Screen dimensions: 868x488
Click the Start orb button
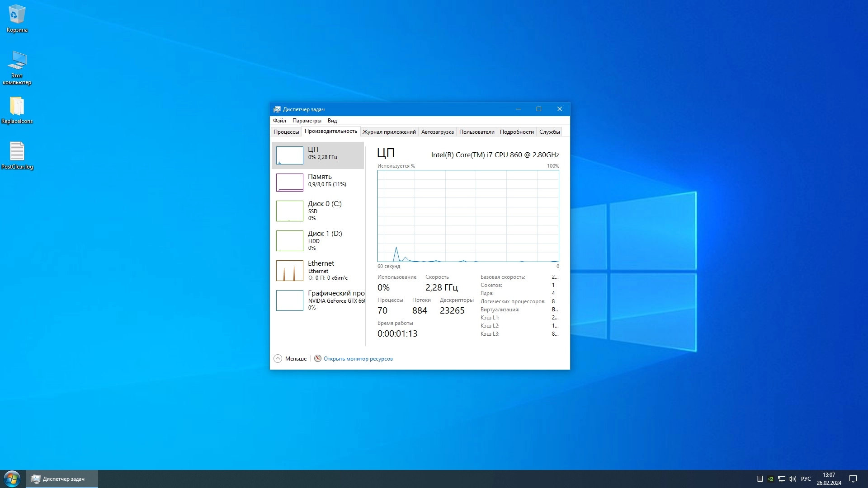tap(12, 479)
